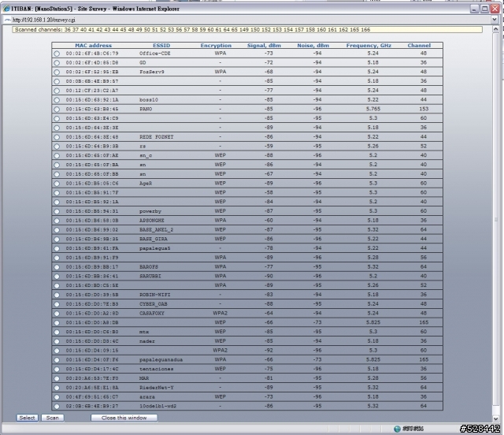
Task: Open the address bar dropdown arrow
Action: (x=495, y=20)
